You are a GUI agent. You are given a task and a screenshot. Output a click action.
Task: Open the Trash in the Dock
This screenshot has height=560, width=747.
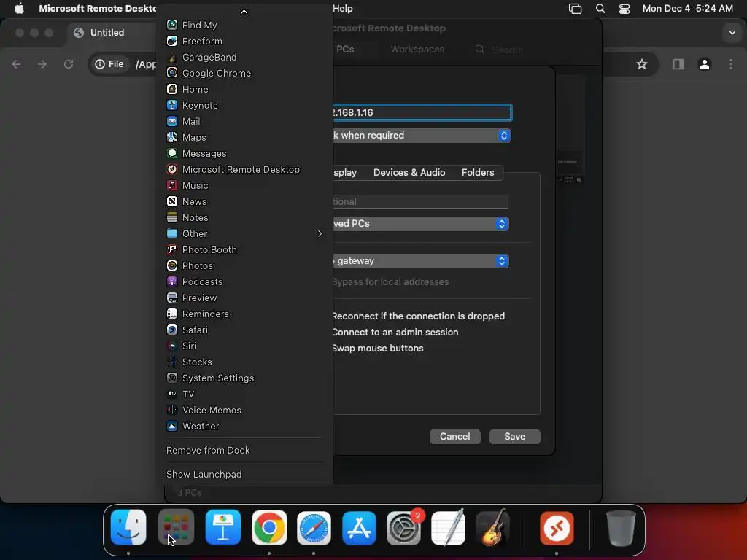[x=621, y=527]
